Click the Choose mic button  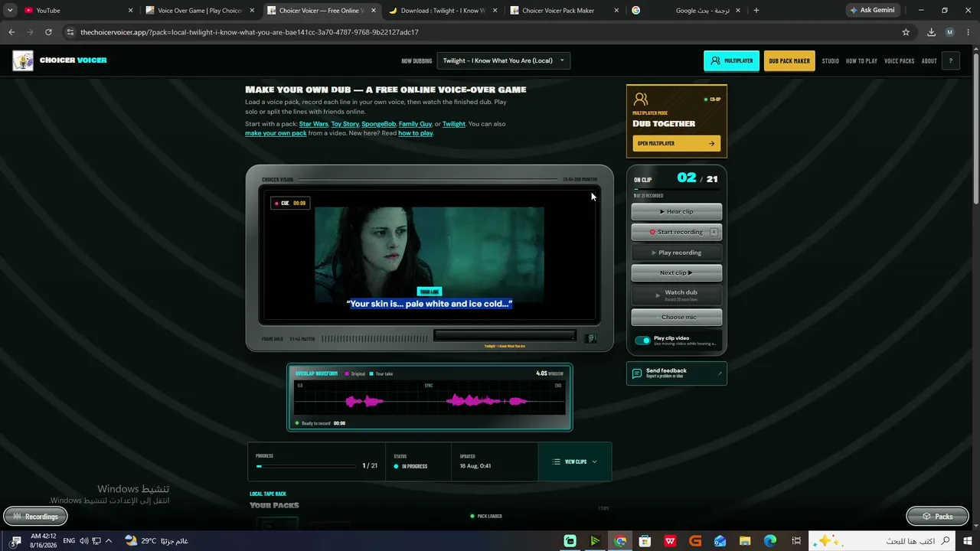coord(676,317)
